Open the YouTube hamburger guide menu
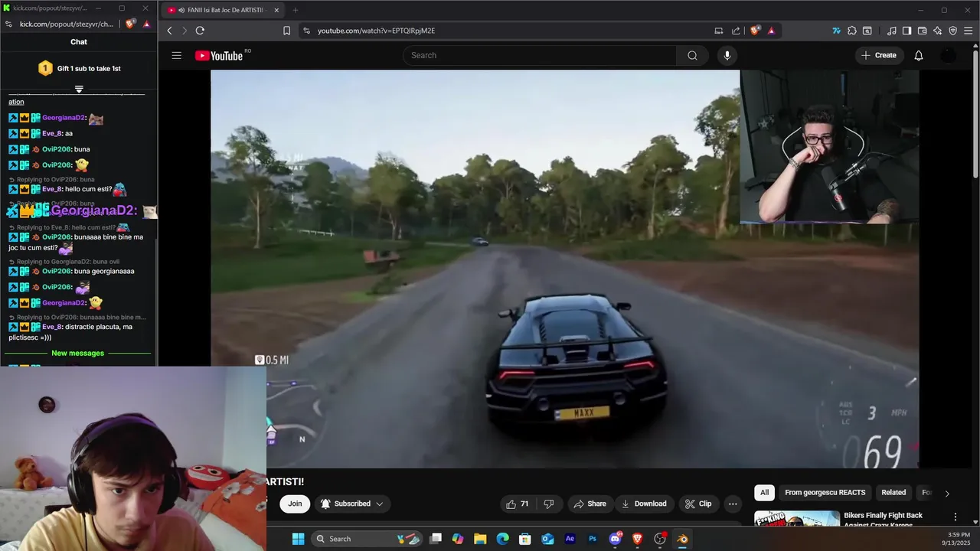This screenshot has width=980, height=551. point(177,55)
